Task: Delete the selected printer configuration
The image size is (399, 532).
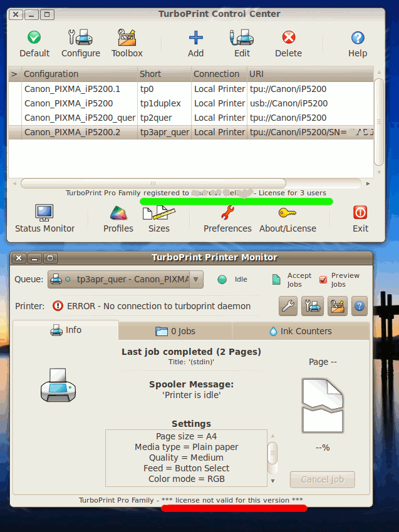Action: pos(288,44)
